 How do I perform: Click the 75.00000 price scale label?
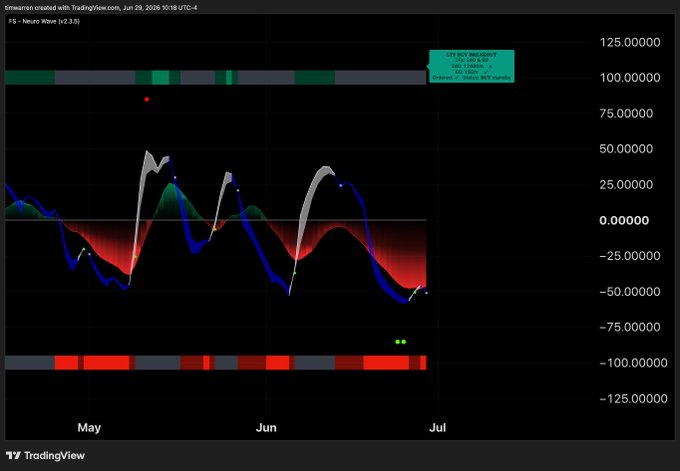click(x=626, y=113)
